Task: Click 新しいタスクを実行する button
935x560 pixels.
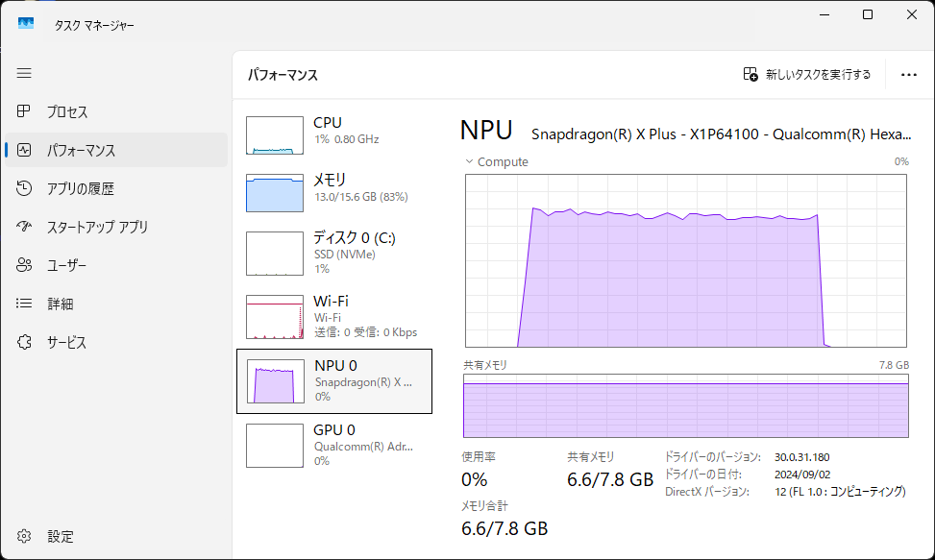Action: 807,74
